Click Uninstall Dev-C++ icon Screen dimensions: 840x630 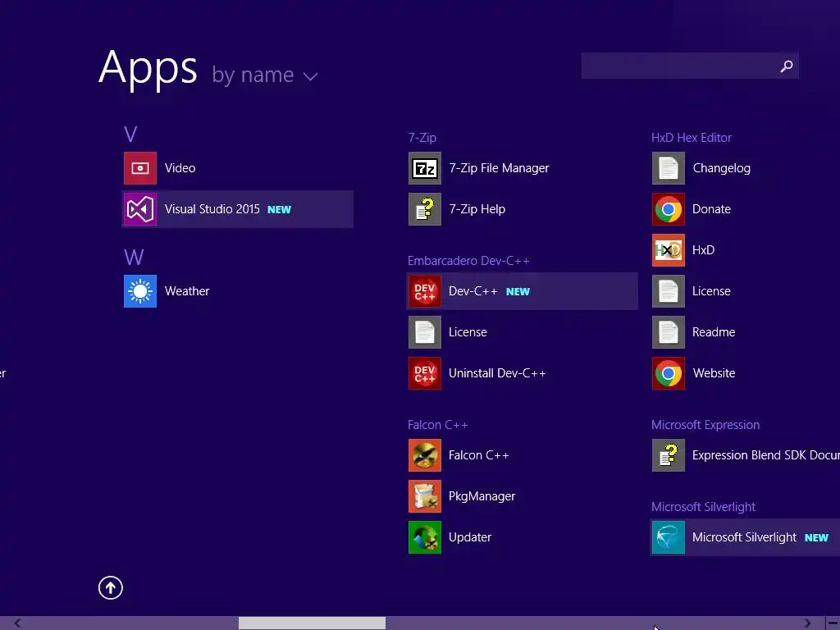click(x=425, y=373)
